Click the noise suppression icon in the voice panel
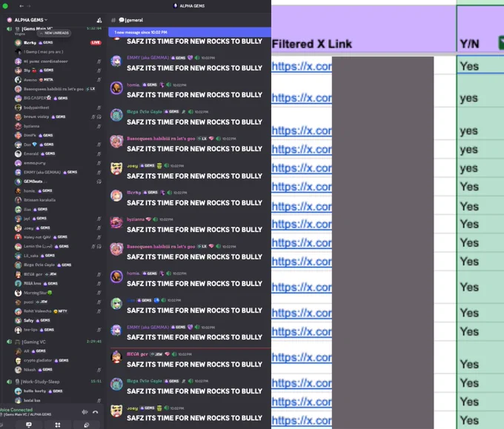Screen dimensions: 504x429 84,412
